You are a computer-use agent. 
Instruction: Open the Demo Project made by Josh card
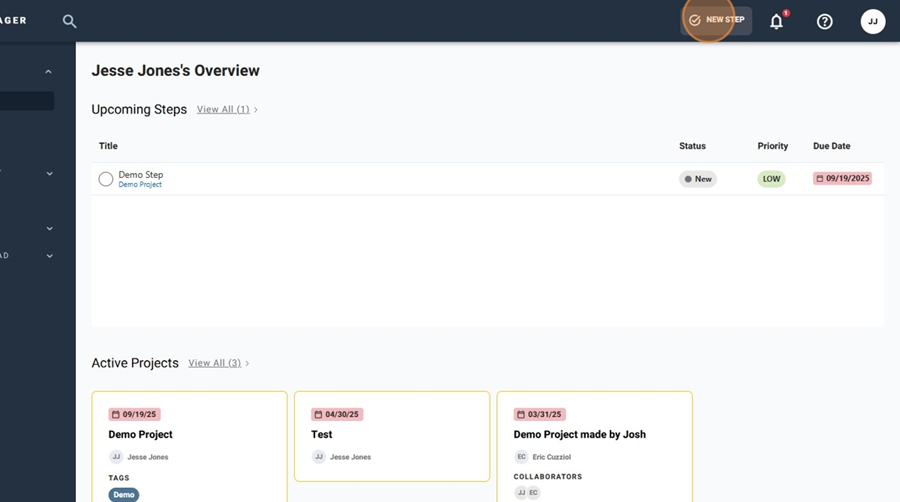tap(595, 446)
